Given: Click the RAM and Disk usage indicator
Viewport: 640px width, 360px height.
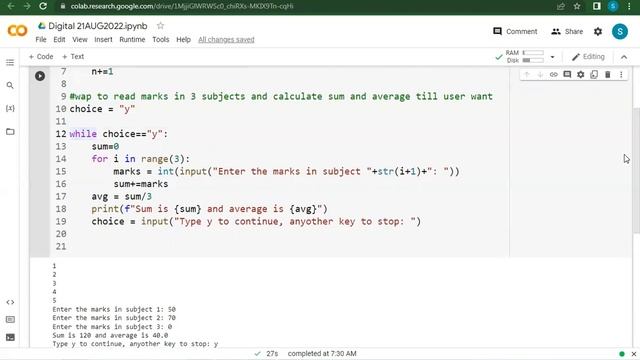Looking at the screenshot, I should (524, 57).
